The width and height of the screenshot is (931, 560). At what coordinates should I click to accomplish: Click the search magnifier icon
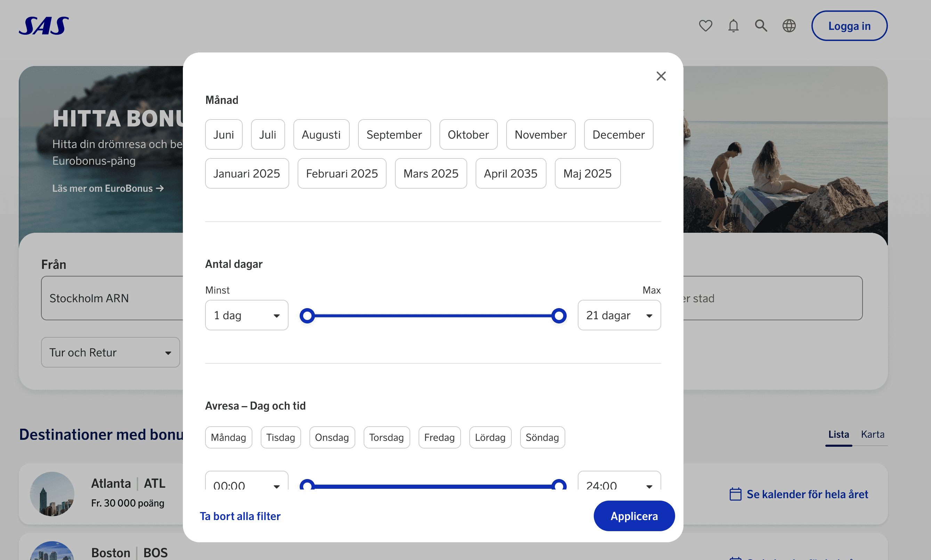(761, 26)
